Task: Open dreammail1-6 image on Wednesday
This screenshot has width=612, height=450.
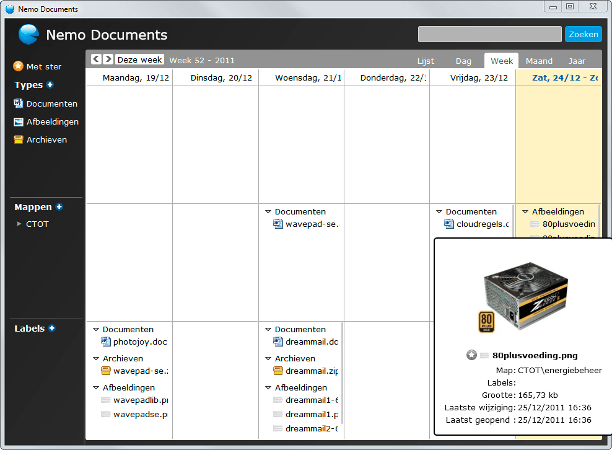Action: [311, 400]
